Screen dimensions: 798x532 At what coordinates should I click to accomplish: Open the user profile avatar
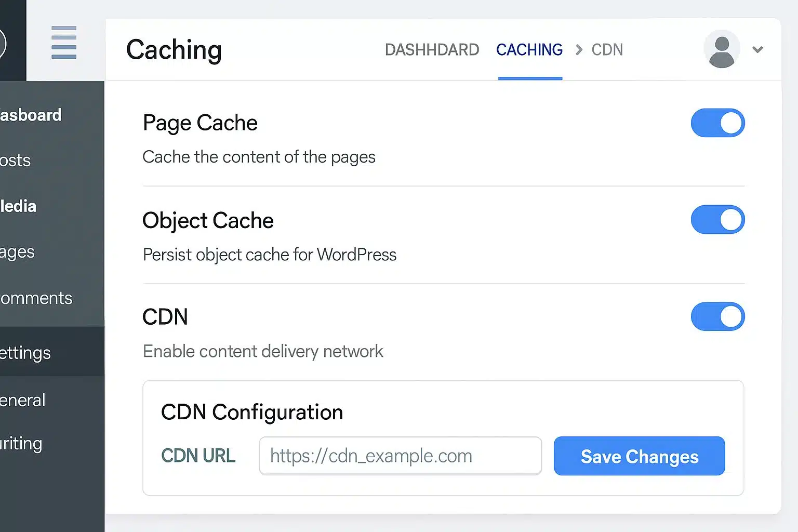[x=721, y=49]
